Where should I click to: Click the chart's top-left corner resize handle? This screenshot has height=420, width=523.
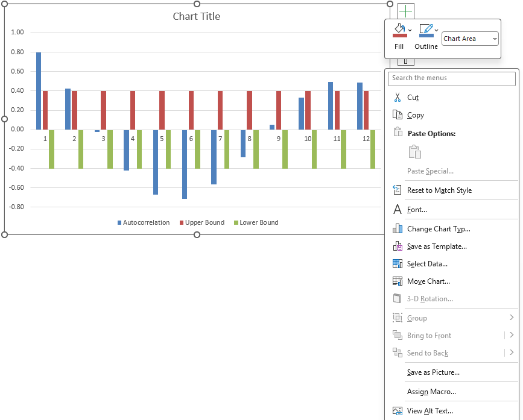[x=5, y=4]
